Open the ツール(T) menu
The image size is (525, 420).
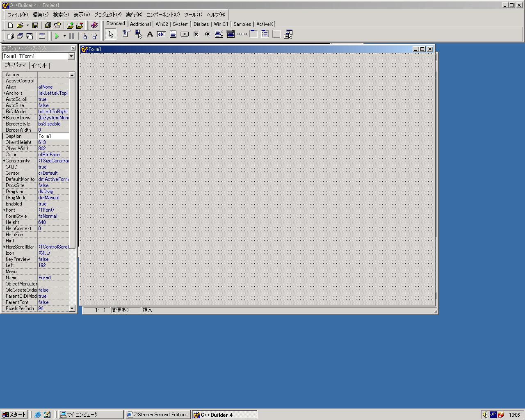tap(193, 14)
